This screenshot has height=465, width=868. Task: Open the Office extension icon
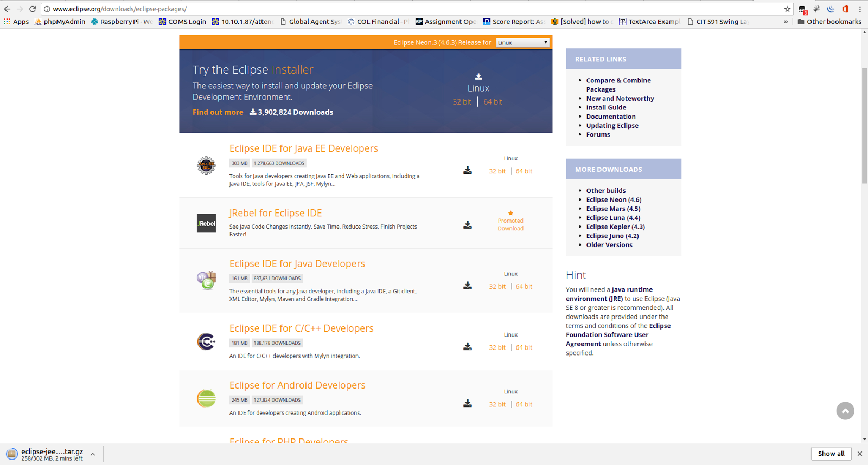pos(845,9)
